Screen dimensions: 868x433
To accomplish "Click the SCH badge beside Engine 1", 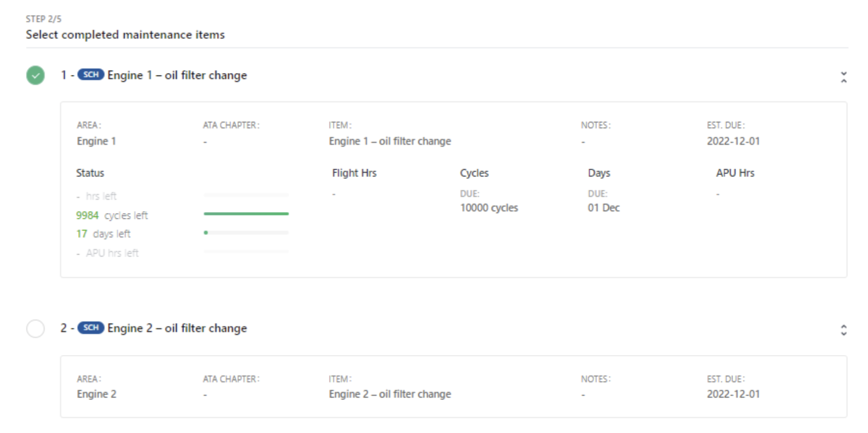I will click(91, 75).
